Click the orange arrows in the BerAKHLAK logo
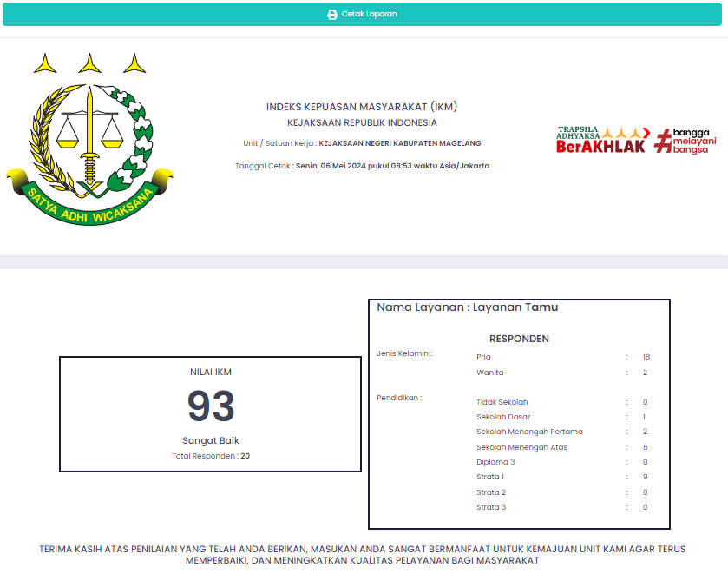This screenshot has height=574, width=728. coord(626,132)
